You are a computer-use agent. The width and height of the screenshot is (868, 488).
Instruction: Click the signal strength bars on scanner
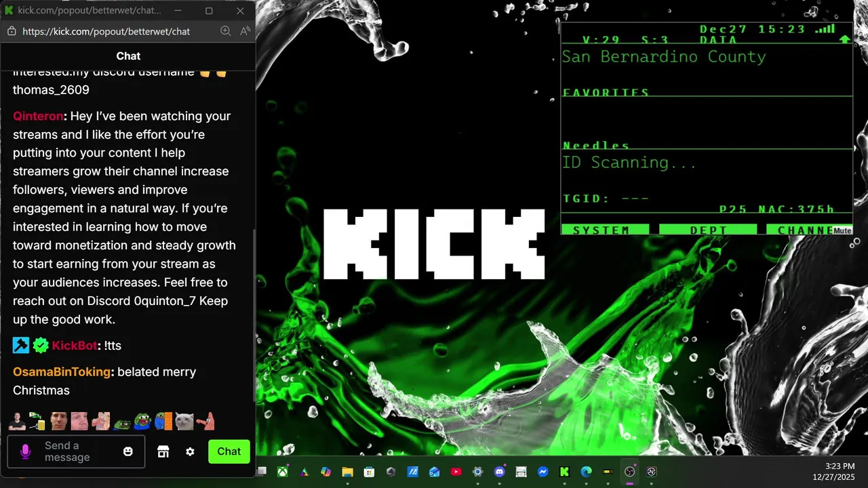[x=825, y=29]
